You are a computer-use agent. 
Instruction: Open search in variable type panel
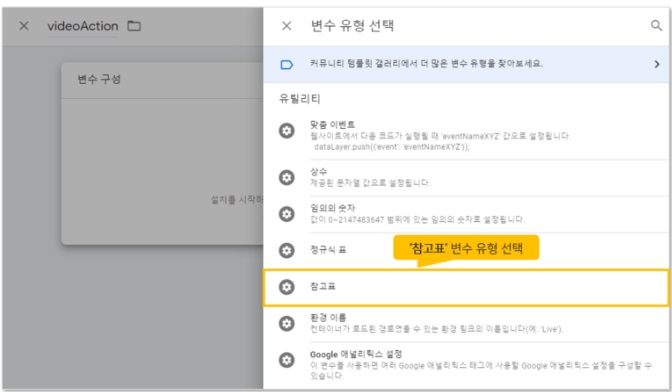[x=656, y=26]
